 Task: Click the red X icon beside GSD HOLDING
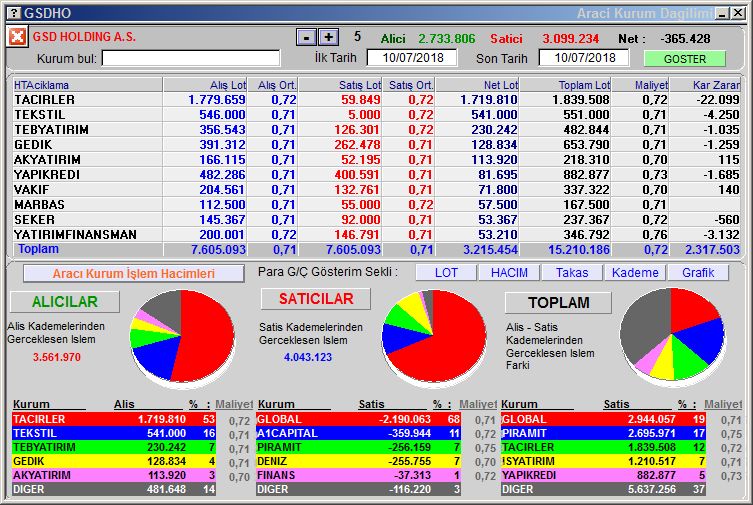(17, 36)
